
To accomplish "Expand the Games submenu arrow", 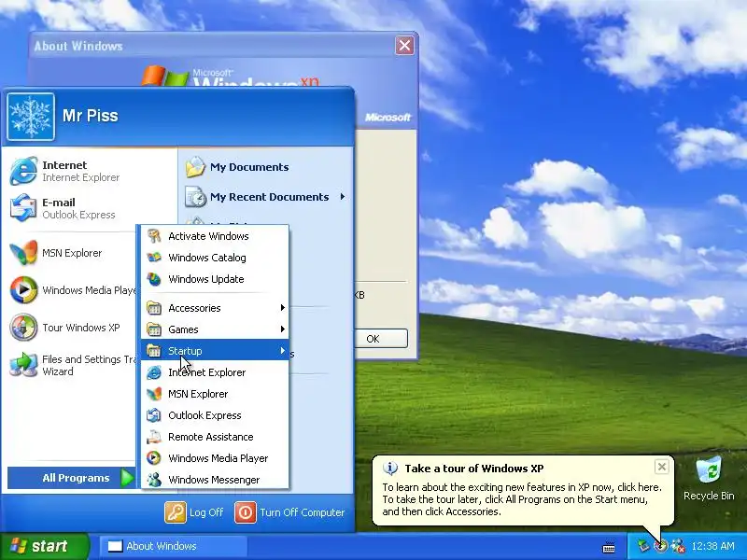I will (283, 329).
